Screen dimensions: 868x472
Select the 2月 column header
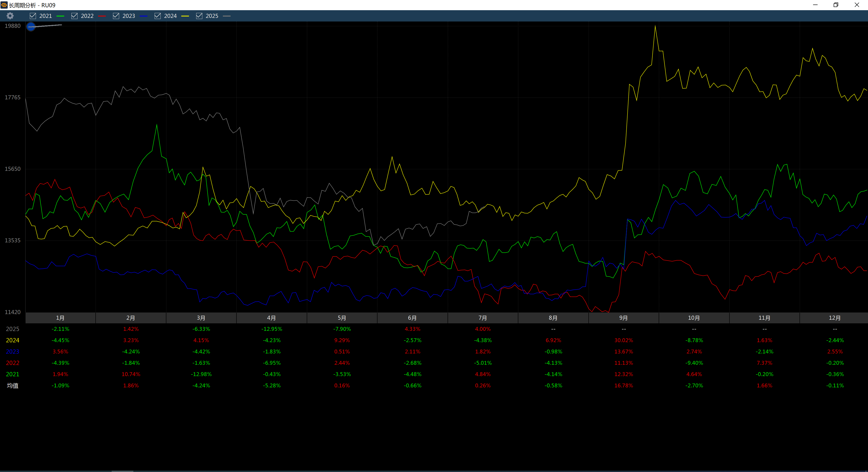[x=131, y=318]
